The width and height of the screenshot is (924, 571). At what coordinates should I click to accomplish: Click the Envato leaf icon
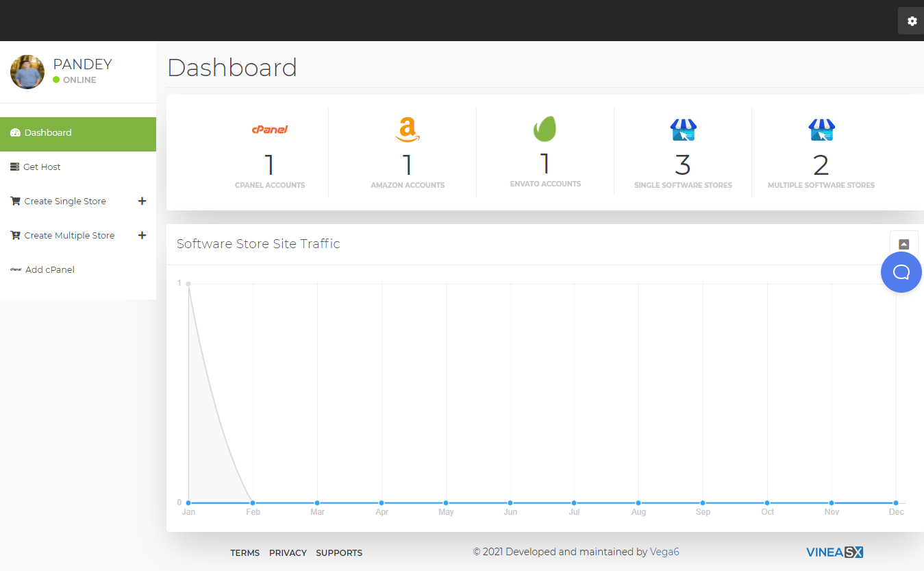[545, 129]
